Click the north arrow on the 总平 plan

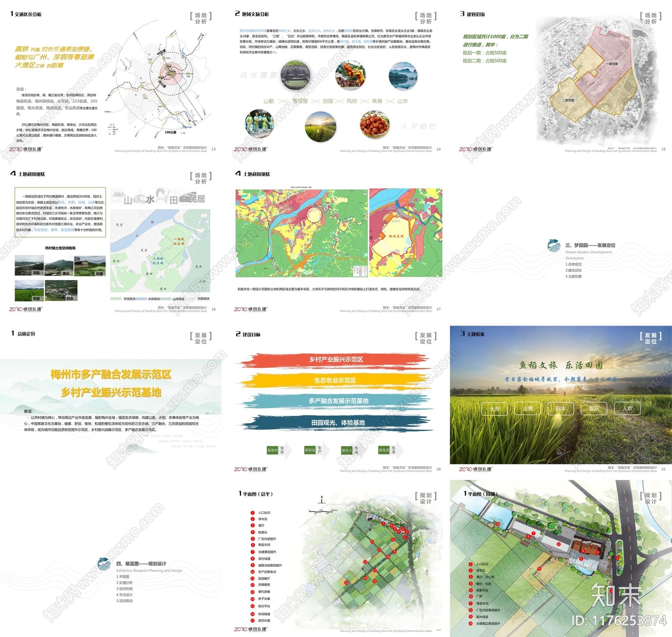pos(322,499)
